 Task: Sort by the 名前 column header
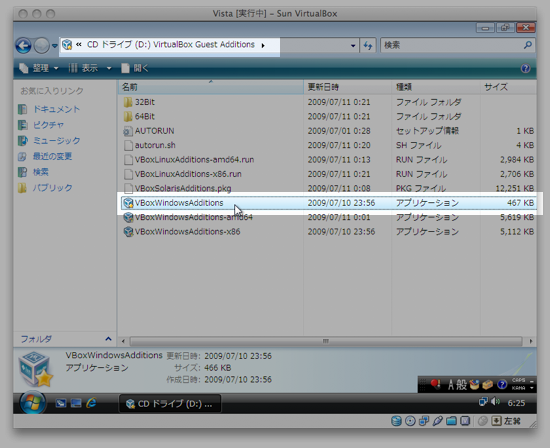210,87
